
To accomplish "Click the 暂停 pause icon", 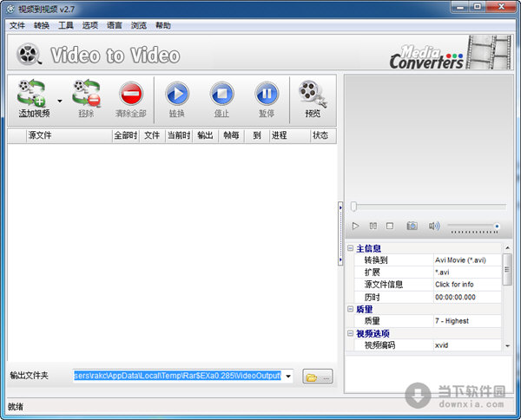I will [x=267, y=94].
